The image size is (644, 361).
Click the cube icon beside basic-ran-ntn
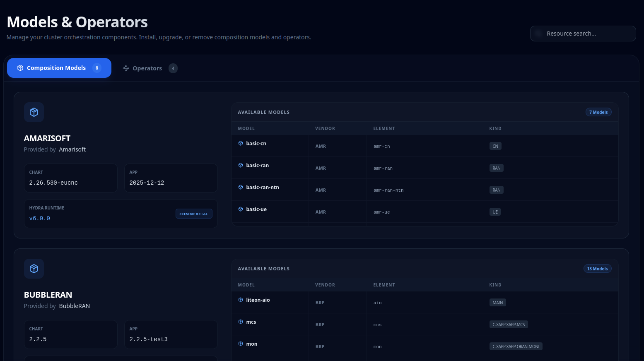point(241,187)
